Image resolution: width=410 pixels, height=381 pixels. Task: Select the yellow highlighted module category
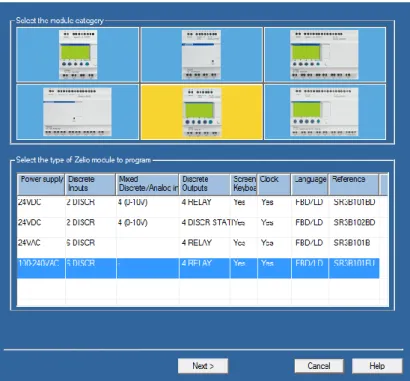pos(202,112)
